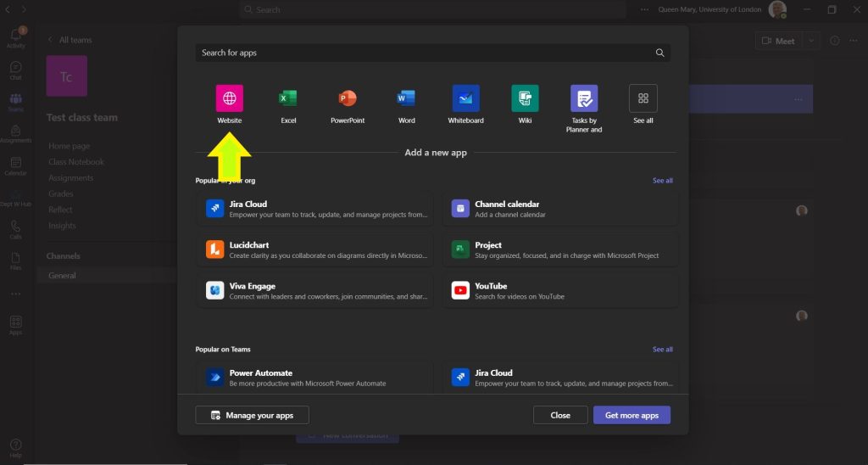Image resolution: width=868 pixels, height=465 pixels.
Task: Click the Test class team avatar
Action: click(66, 76)
